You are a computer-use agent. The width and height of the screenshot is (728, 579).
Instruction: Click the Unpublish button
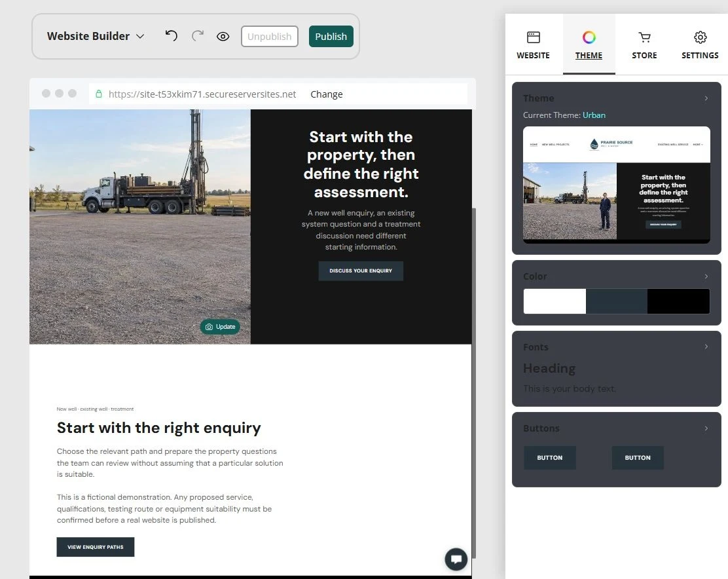coord(269,36)
